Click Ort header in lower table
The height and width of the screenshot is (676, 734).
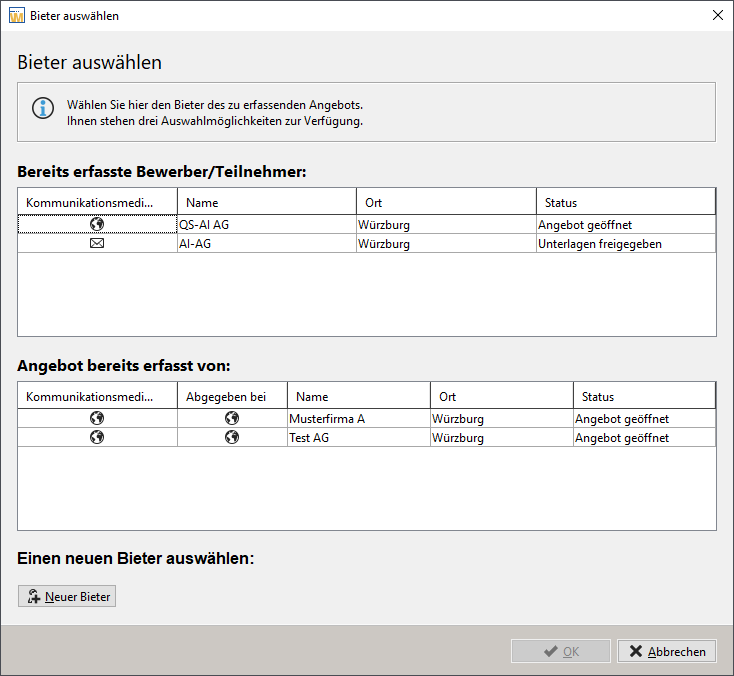click(502, 396)
